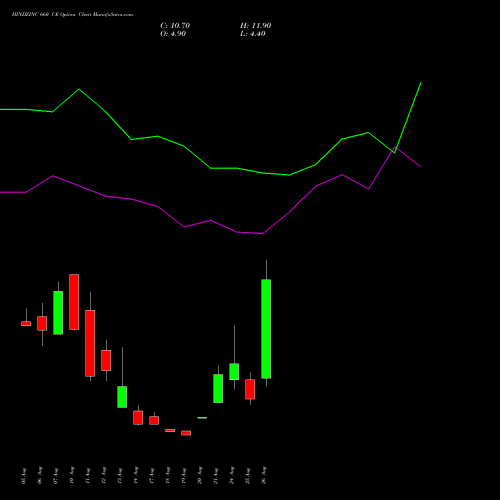Image resolution: width=500 pixels, height=500 pixels.
Task: Click the tall green candle for 26 Aug
Action: (x=266, y=329)
